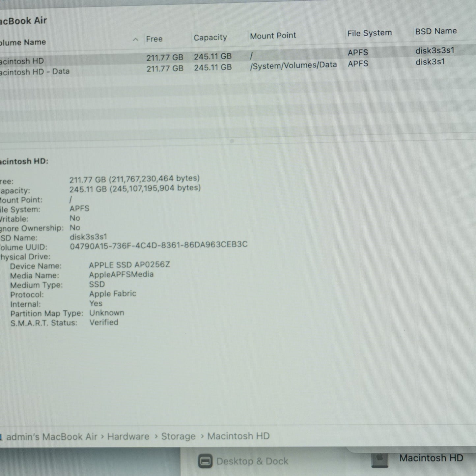The height and width of the screenshot is (476, 476).
Task: Click the pane divider handle dot
Action: [232, 141]
